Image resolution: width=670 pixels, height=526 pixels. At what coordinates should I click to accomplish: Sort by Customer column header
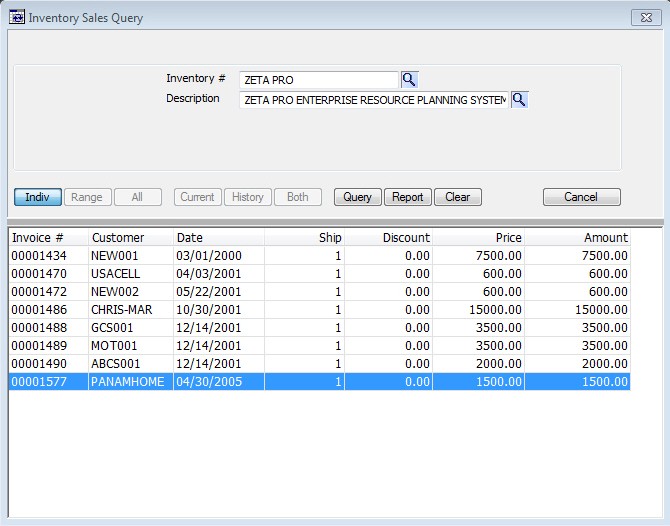pyautogui.click(x=131, y=238)
